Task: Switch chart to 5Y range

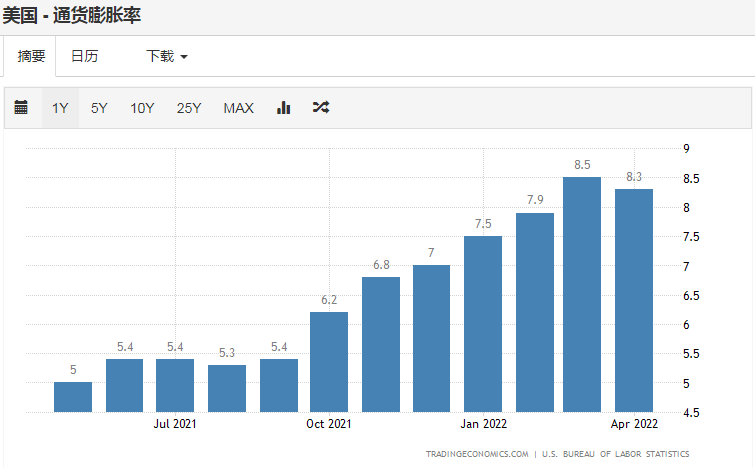Action: (99, 108)
